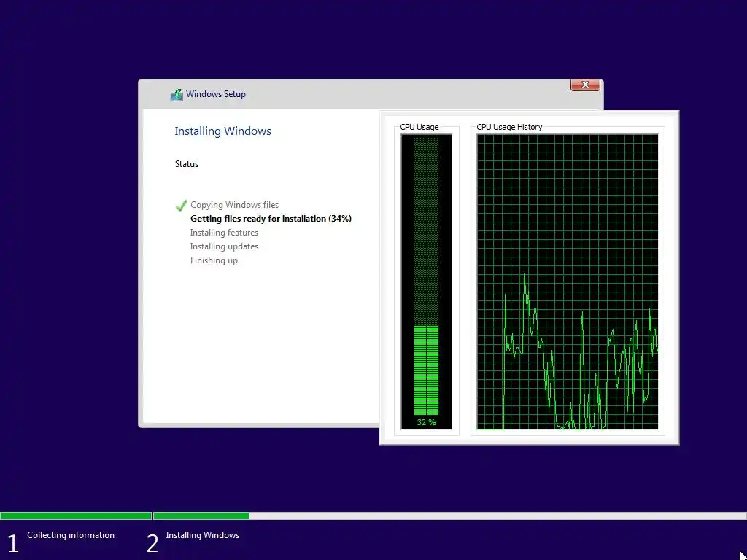Click the green checkmark beside Copying Windows files

(x=181, y=206)
